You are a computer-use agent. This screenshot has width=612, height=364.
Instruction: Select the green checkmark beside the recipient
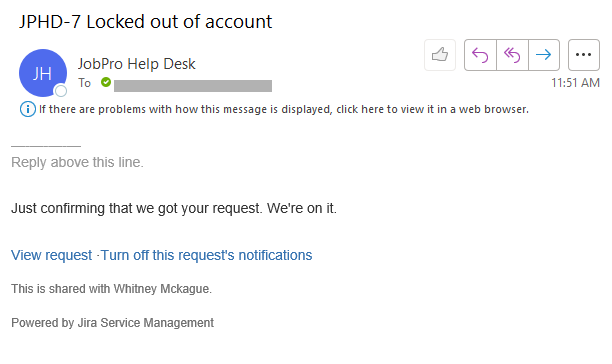click(x=106, y=82)
